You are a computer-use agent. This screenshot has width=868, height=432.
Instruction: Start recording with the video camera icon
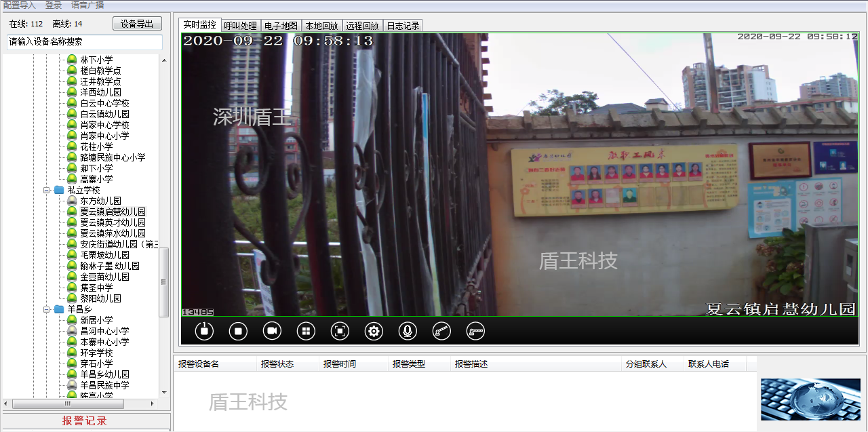click(272, 331)
